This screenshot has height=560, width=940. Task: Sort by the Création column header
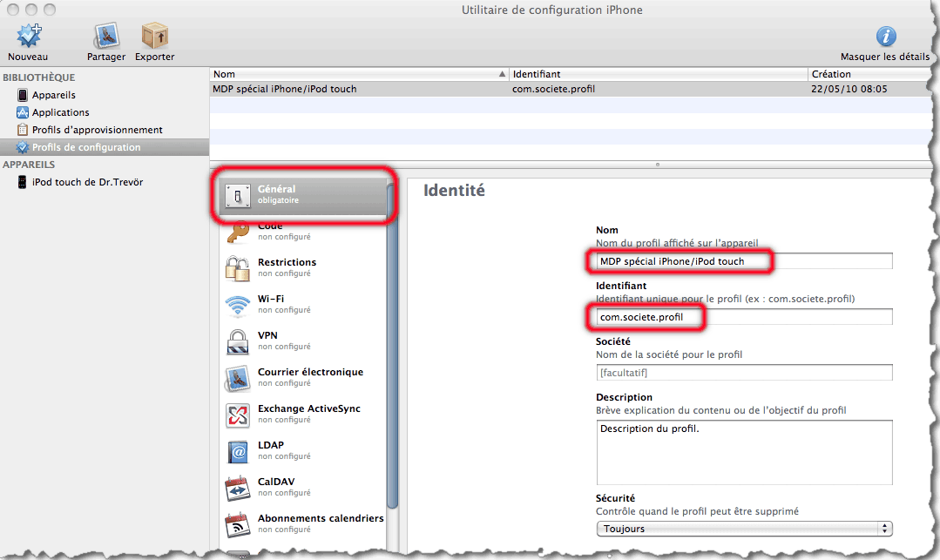click(869, 74)
